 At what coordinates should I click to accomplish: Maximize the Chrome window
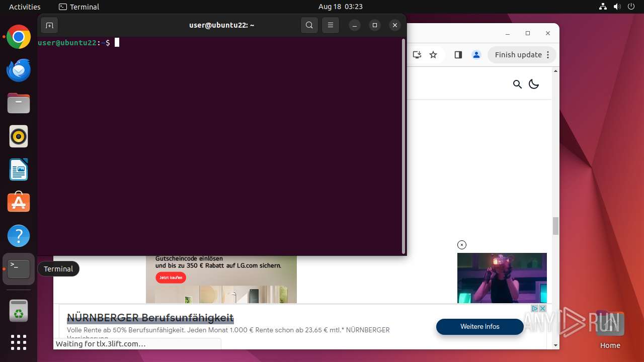point(528,33)
